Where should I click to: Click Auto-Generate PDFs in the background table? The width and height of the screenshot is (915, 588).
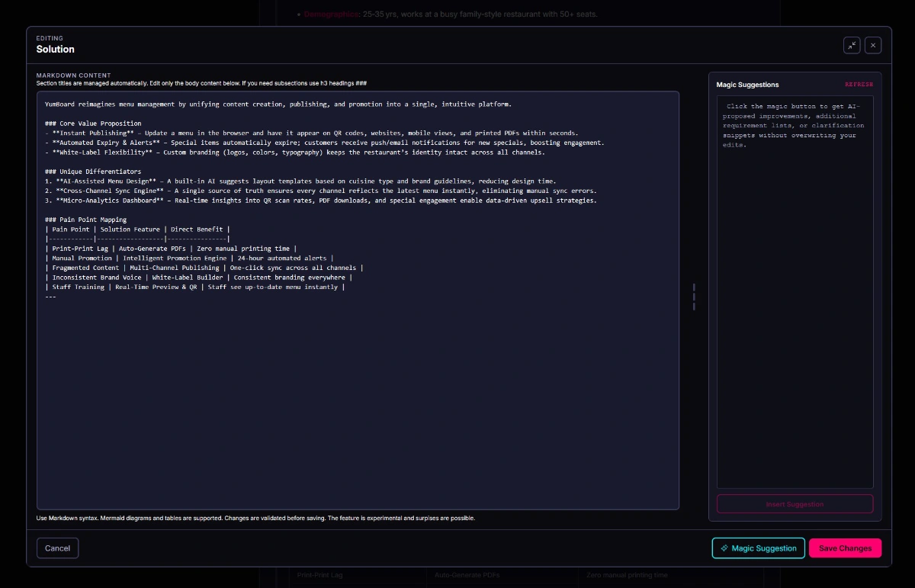[x=467, y=575]
